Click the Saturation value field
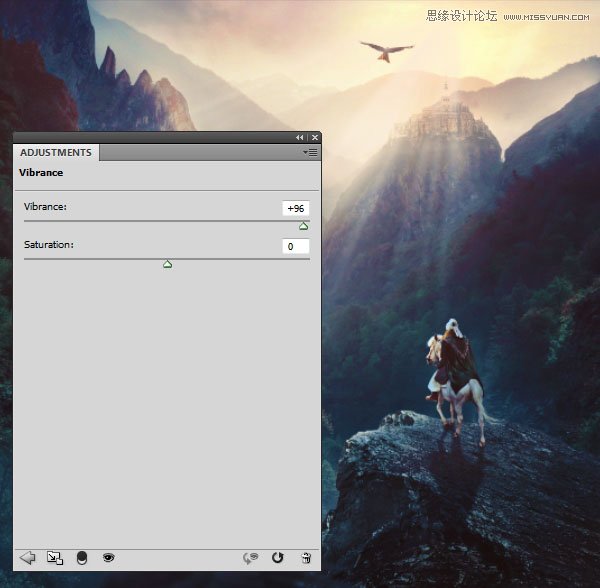The width and height of the screenshot is (600, 588). [x=296, y=246]
